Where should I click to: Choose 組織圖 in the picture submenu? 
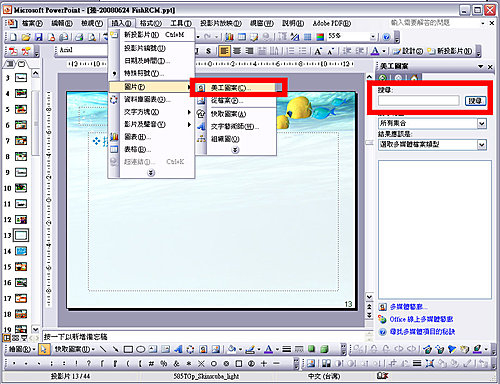point(236,139)
